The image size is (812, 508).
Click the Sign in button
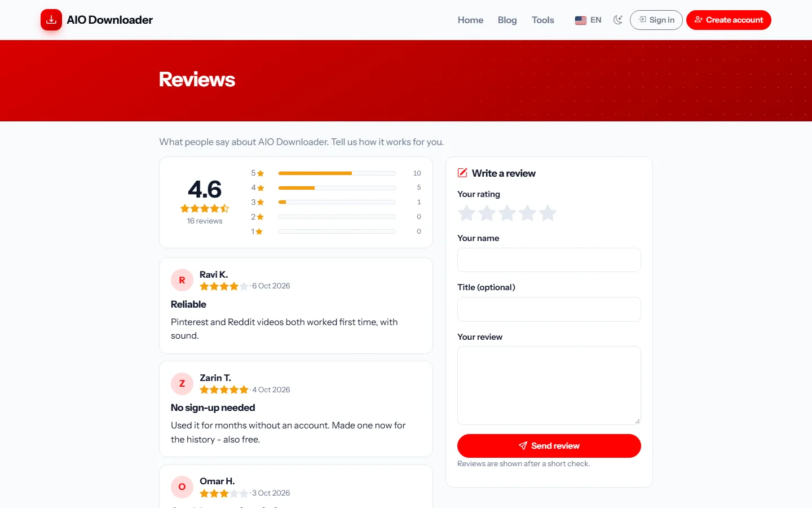pyautogui.click(x=656, y=20)
